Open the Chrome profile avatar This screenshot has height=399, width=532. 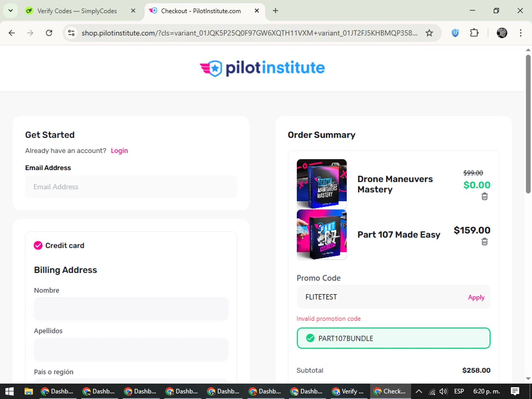click(502, 33)
